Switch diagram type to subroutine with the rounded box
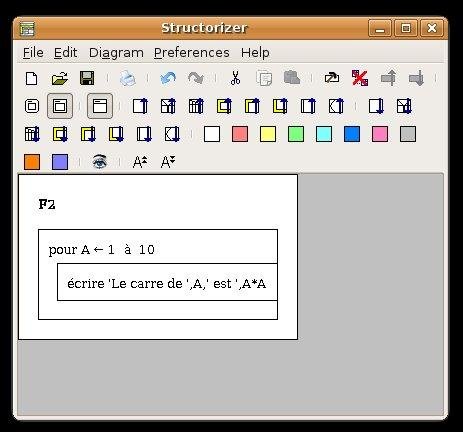The image size is (463, 432). pyautogui.click(x=32, y=106)
